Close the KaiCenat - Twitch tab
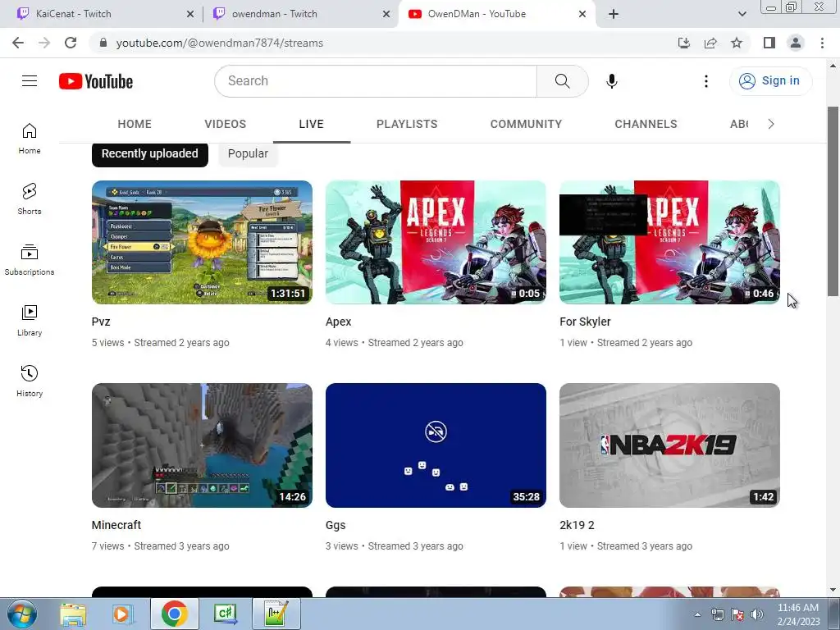Viewport: 840px width, 630px height. coord(190,15)
